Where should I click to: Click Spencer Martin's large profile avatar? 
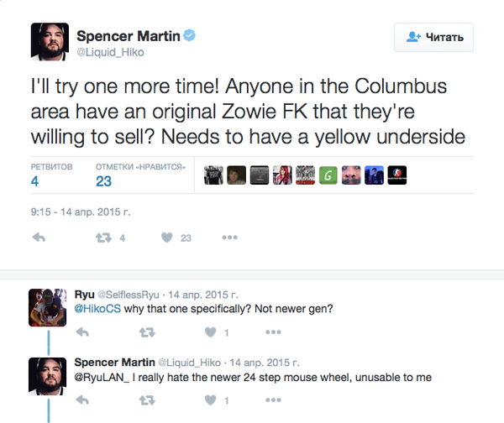click(50, 42)
